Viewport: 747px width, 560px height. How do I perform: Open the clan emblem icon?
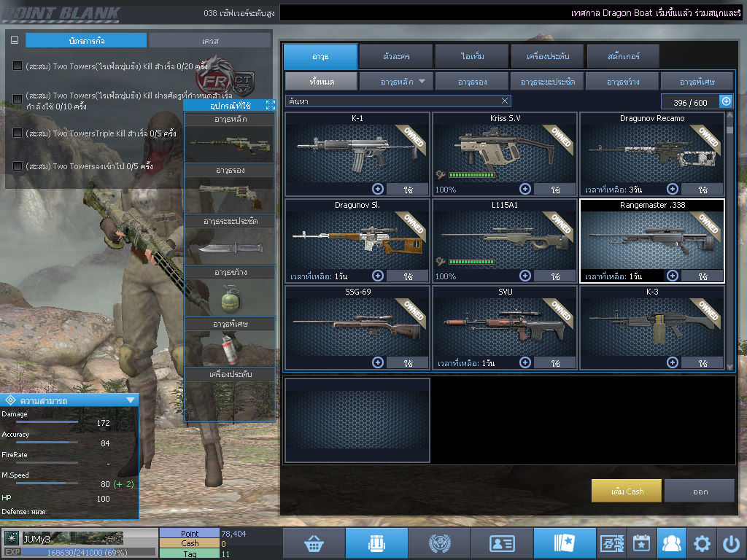pyautogui.click(x=439, y=543)
